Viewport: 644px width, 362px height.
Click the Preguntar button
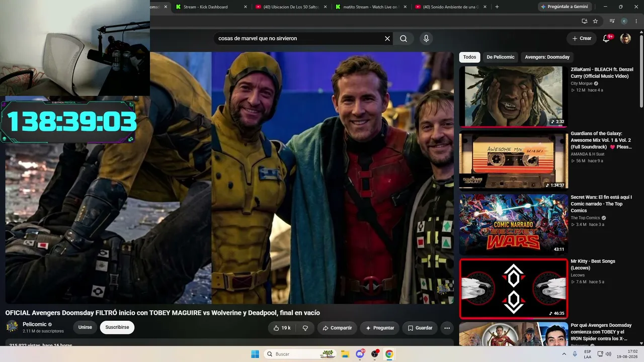click(x=380, y=328)
